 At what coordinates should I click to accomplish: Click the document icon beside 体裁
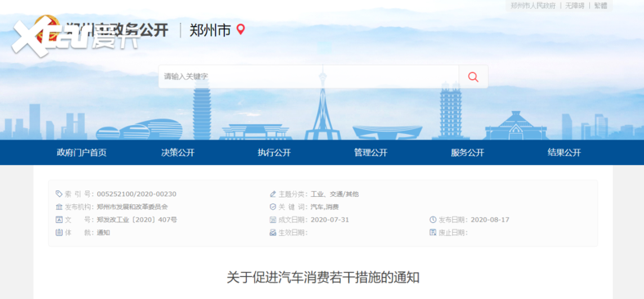click(59, 233)
